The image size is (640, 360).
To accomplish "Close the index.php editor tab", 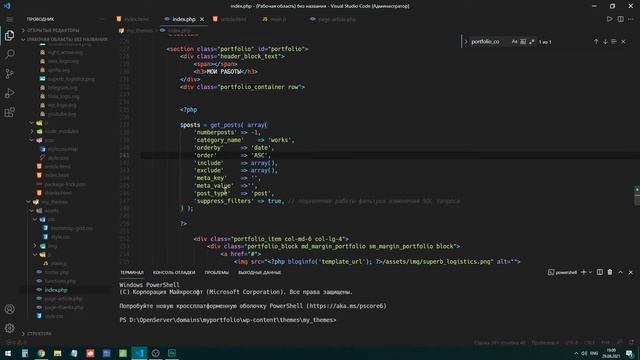I will (202, 19).
